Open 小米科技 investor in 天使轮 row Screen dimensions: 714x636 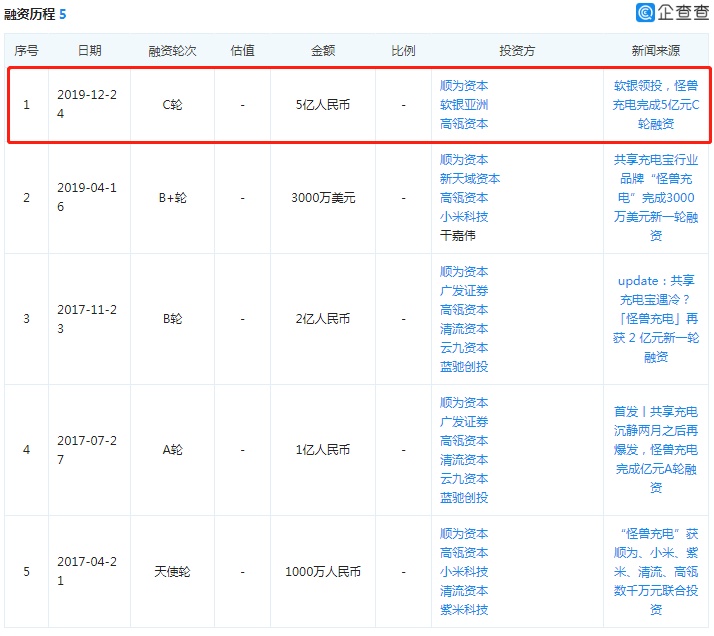click(464, 572)
